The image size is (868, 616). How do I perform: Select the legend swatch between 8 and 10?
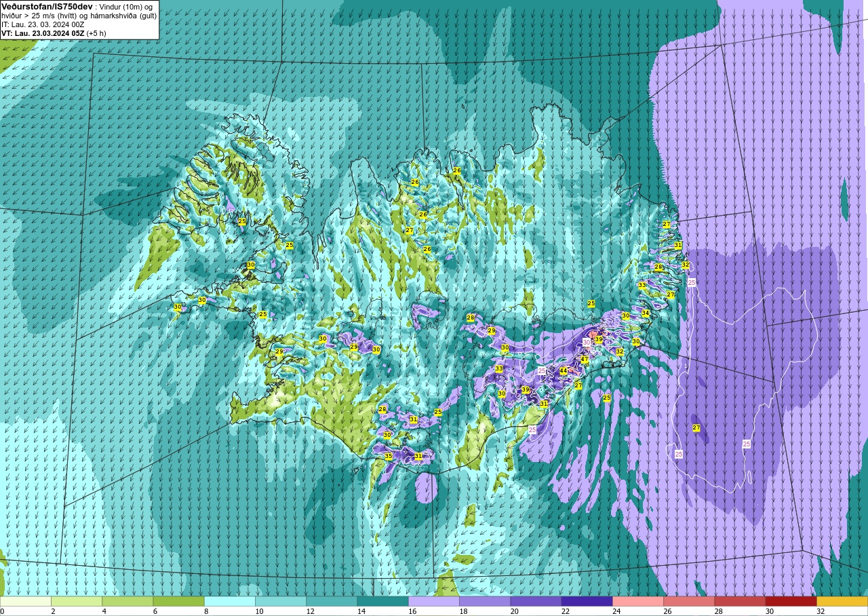click(x=230, y=601)
